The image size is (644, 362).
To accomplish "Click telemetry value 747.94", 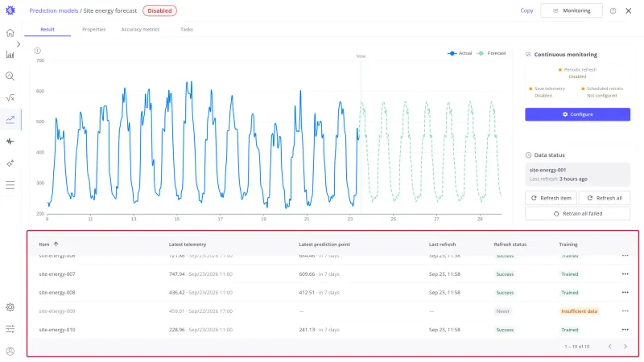I will 176,274.
